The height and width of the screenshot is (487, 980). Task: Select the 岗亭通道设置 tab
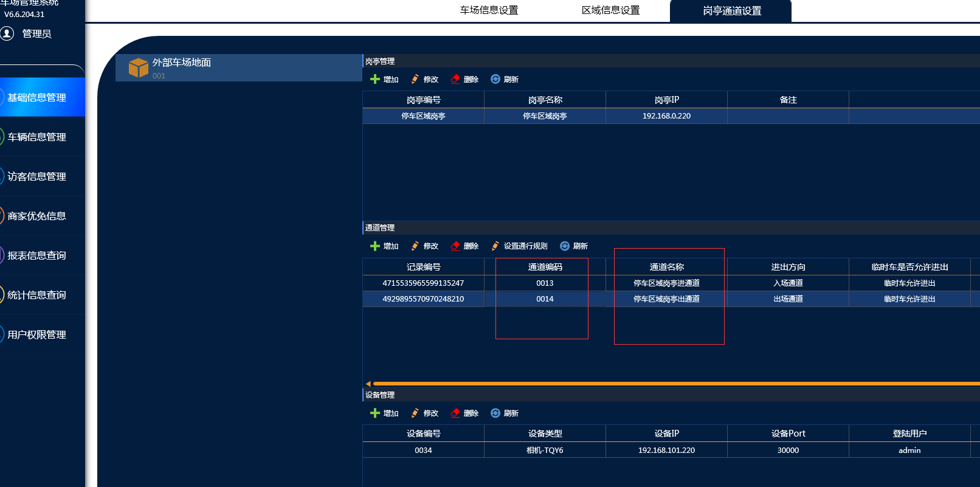(731, 11)
